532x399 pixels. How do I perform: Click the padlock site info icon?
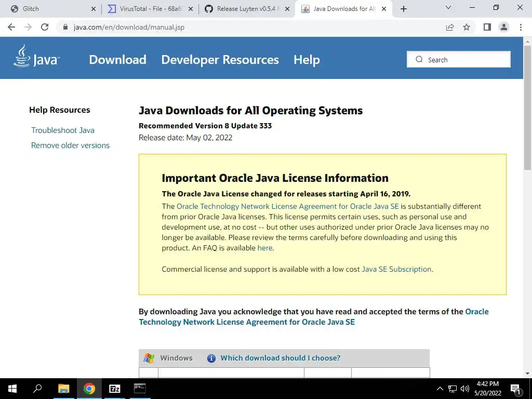pyautogui.click(x=65, y=27)
